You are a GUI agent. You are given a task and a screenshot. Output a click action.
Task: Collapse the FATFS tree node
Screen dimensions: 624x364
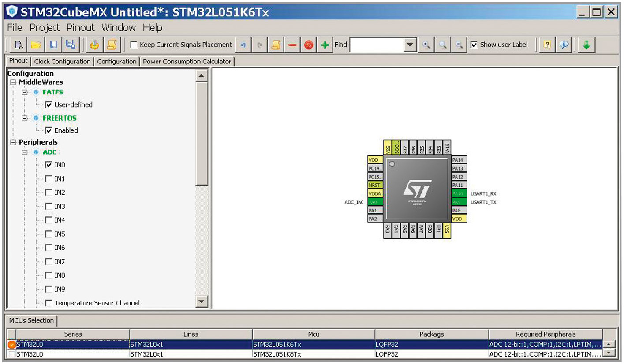25,92
